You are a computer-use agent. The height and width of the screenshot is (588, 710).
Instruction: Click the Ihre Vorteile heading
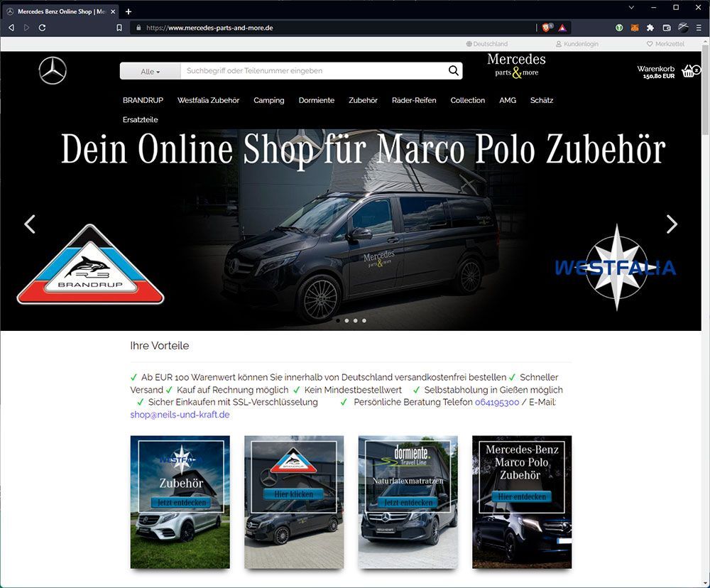pyautogui.click(x=159, y=346)
